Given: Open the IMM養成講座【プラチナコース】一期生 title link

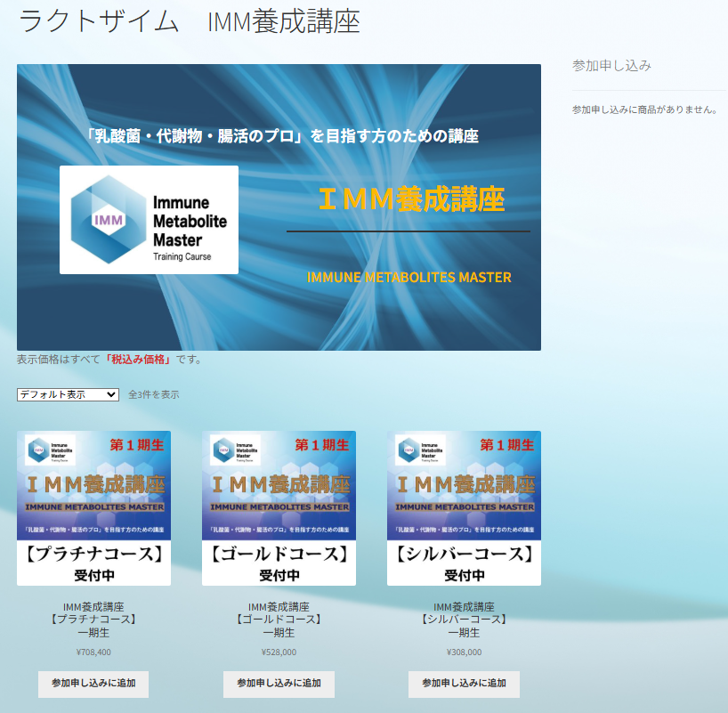Looking at the screenshot, I should [x=93, y=620].
